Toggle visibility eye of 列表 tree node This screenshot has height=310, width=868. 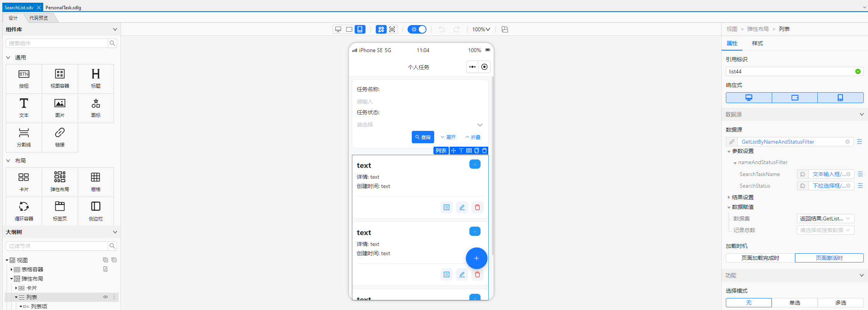pos(105,297)
